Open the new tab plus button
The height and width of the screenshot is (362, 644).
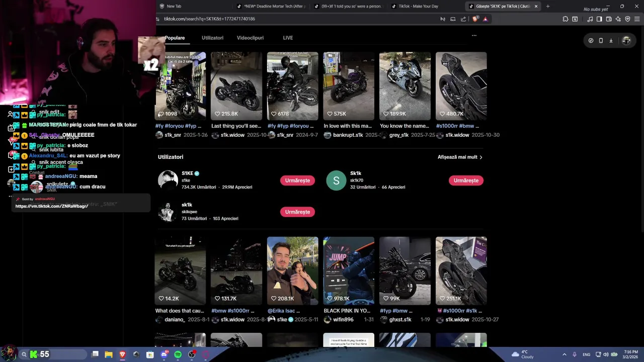547,6
